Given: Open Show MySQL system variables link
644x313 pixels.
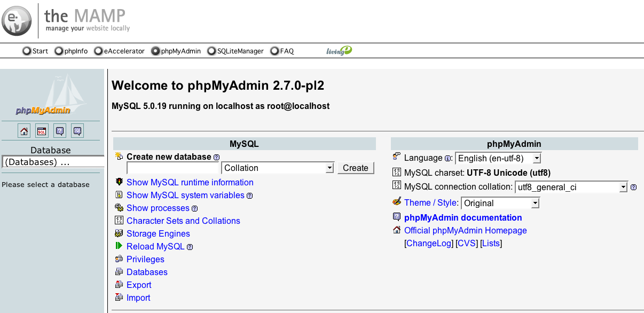Looking at the screenshot, I should pyautogui.click(x=185, y=195).
